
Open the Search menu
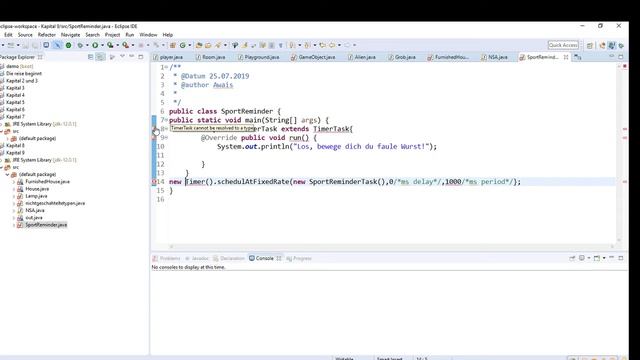pos(93,35)
